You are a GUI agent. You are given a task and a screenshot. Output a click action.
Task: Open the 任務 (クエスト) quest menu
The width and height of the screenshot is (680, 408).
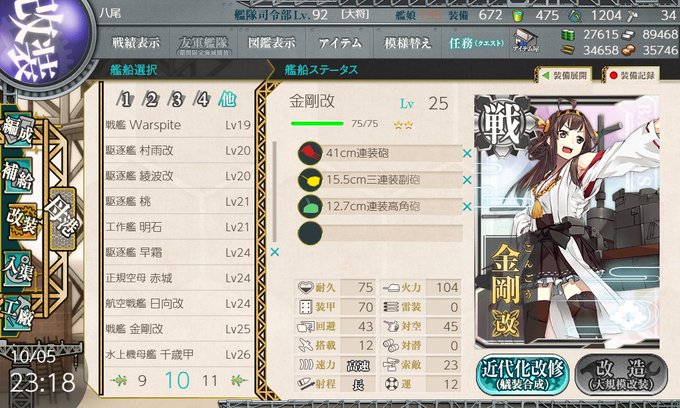point(476,42)
